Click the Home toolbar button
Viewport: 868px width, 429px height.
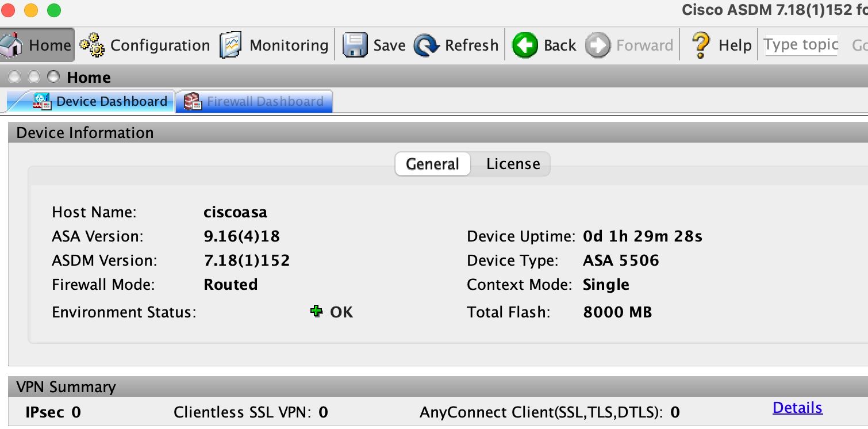coord(37,45)
